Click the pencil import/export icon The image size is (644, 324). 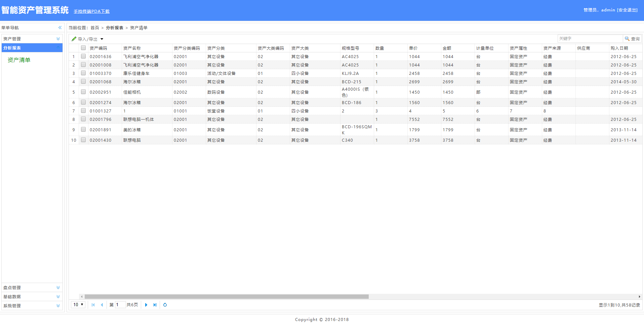coord(74,39)
